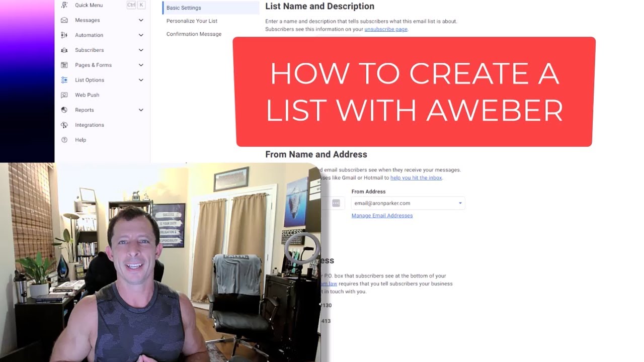
Task: Click the Messages envelope icon
Action: coord(64,20)
